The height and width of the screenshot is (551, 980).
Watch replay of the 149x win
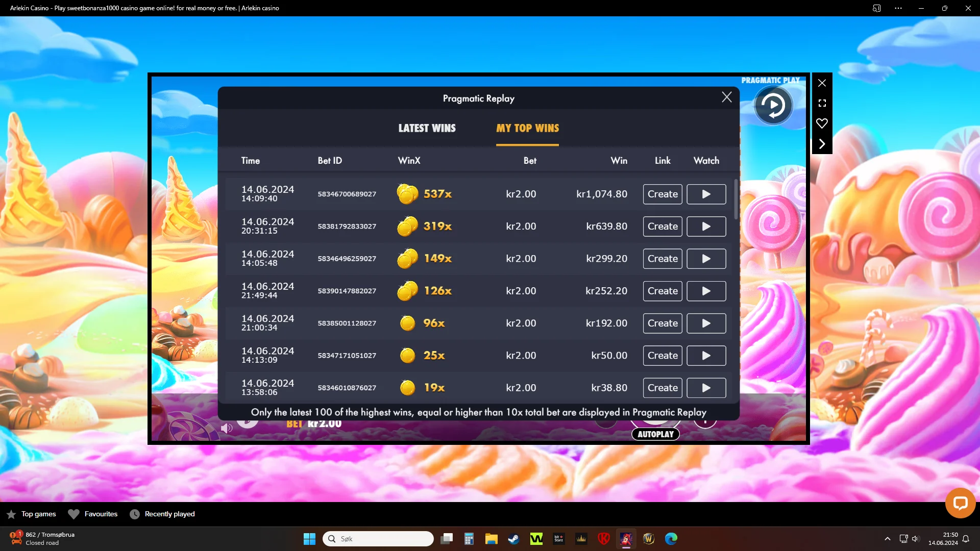(706, 259)
